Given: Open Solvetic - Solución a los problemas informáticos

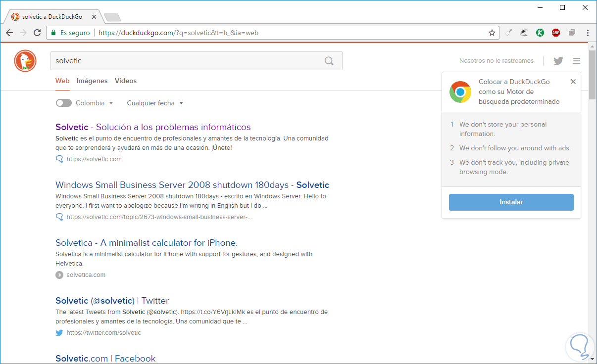Looking at the screenshot, I should pyautogui.click(x=153, y=127).
